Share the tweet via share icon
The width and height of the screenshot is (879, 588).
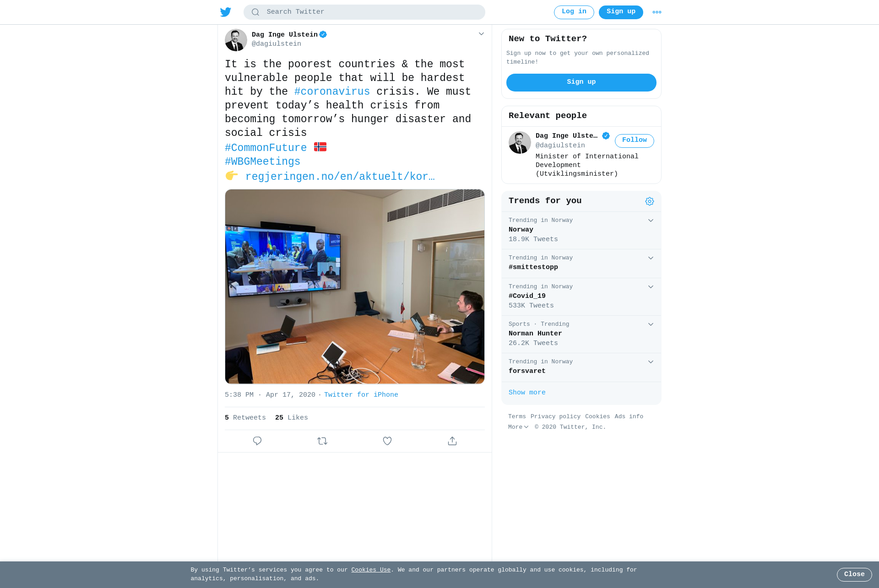452,441
